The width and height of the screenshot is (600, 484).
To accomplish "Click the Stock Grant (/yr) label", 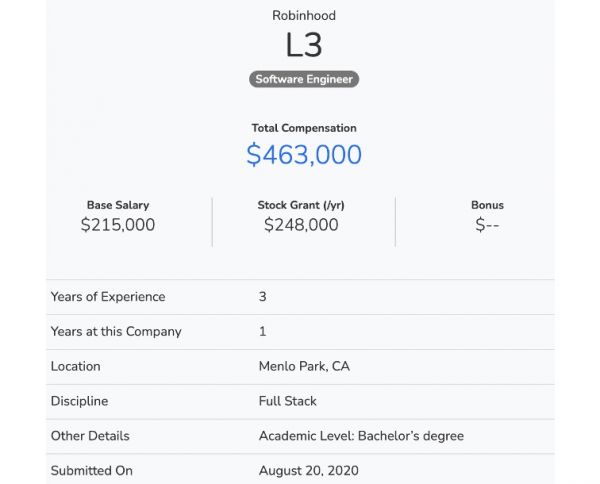I will (301, 205).
